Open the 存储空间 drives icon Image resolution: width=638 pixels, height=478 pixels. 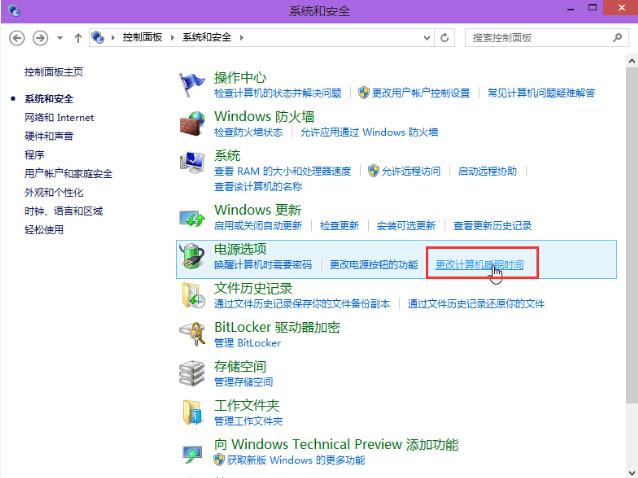(192, 373)
